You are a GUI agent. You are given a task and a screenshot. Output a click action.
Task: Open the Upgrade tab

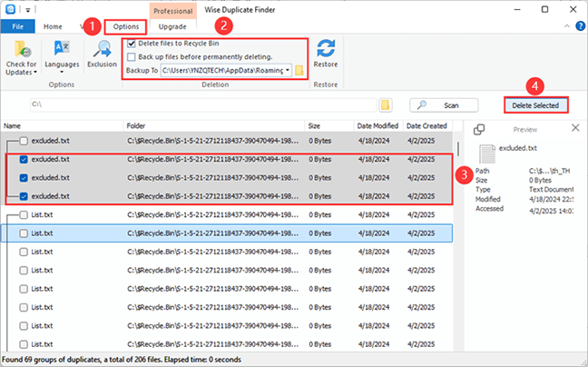(x=172, y=26)
